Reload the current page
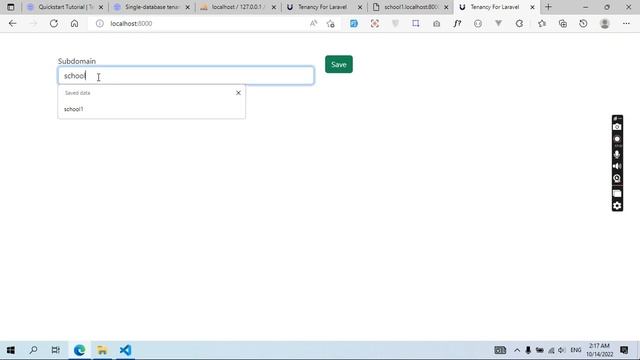The image size is (640, 360). (54, 24)
